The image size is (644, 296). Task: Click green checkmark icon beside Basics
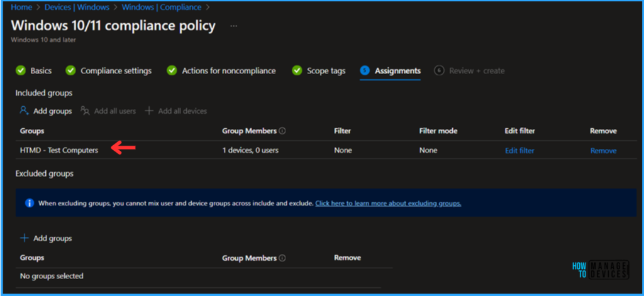[x=21, y=70]
